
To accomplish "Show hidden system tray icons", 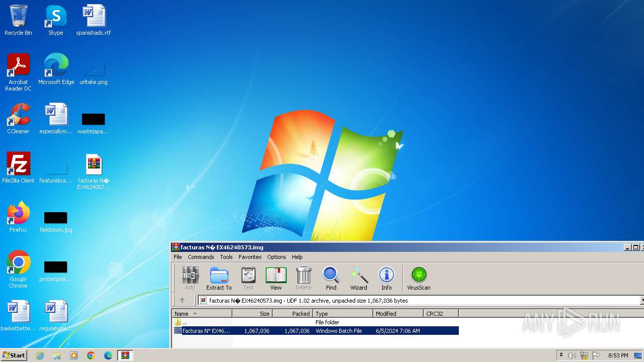I will (x=561, y=355).
